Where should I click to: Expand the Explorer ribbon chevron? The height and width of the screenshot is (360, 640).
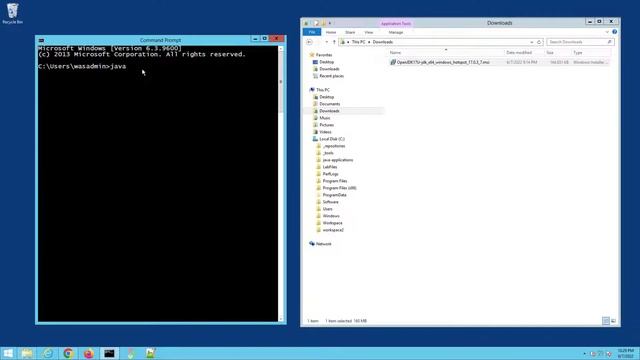tap(607, 32)
